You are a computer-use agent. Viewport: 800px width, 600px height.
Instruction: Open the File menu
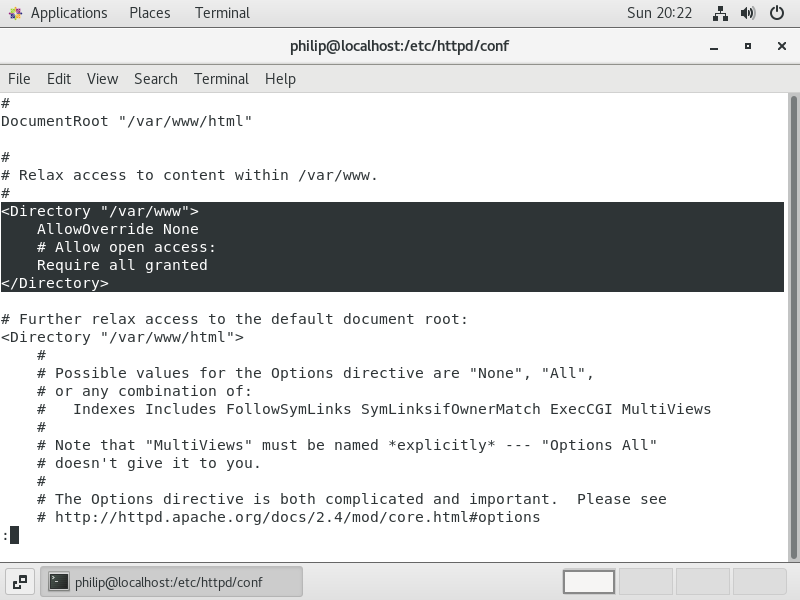click(19, 79)
